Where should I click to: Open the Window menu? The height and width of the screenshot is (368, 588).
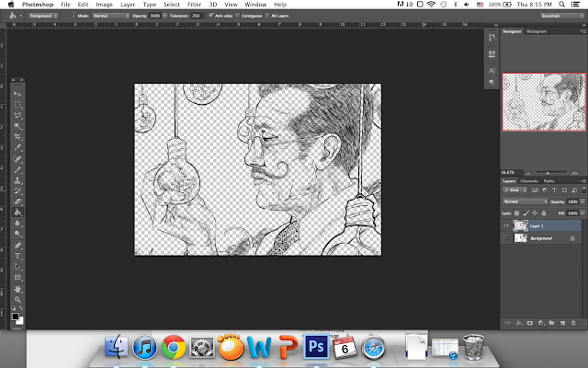255,5
